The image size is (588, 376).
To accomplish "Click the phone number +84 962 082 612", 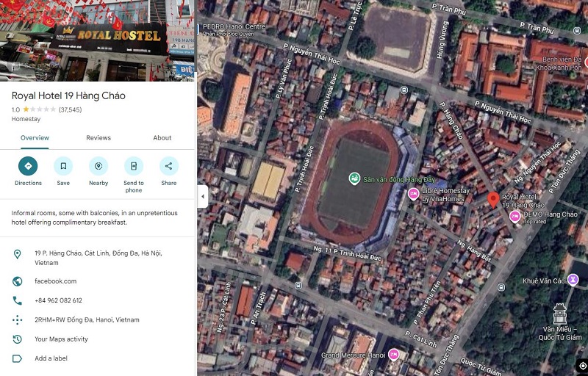I will coord(59,300).
